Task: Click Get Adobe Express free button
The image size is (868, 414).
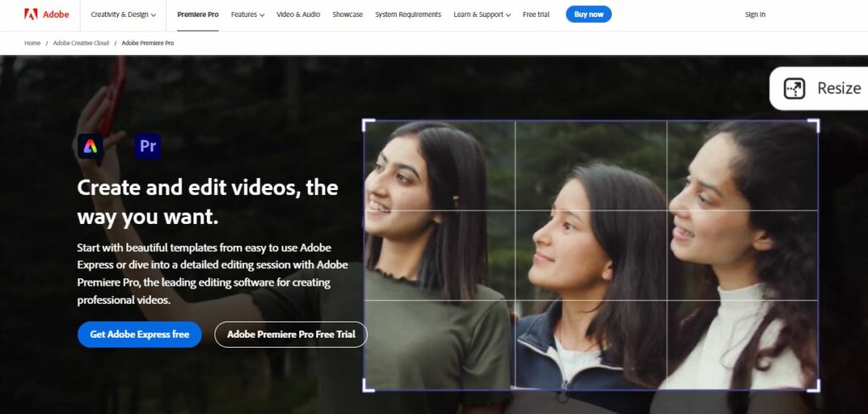Action: click(140, 334)
